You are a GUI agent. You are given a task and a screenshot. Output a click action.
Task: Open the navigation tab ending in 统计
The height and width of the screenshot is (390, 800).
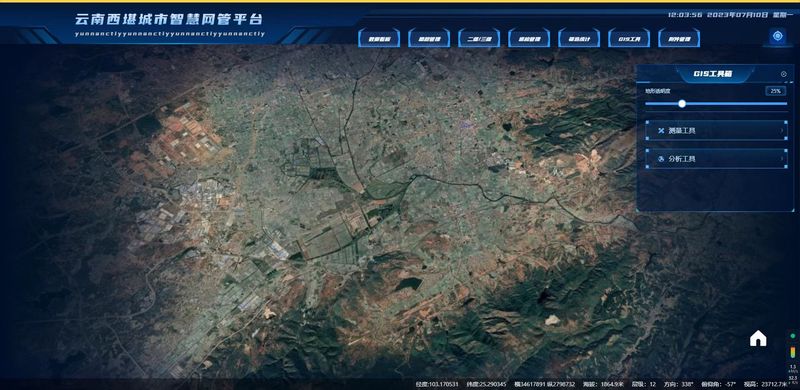coord(579,38)
